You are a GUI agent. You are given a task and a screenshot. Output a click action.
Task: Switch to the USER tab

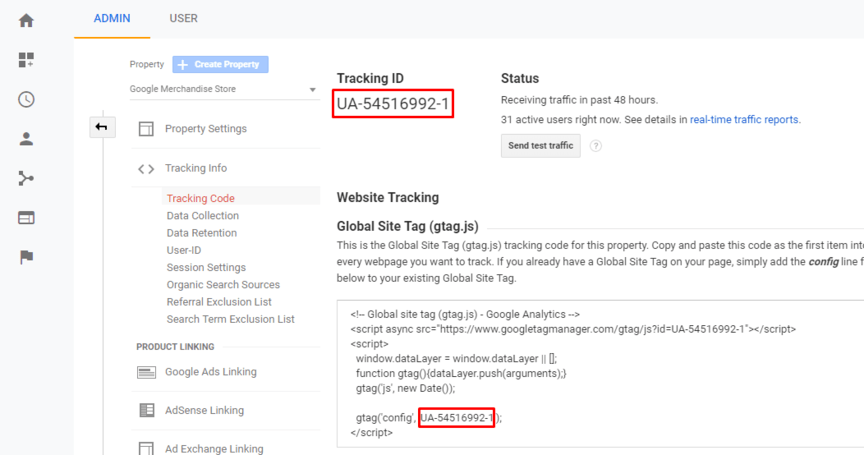coord(183,18)
